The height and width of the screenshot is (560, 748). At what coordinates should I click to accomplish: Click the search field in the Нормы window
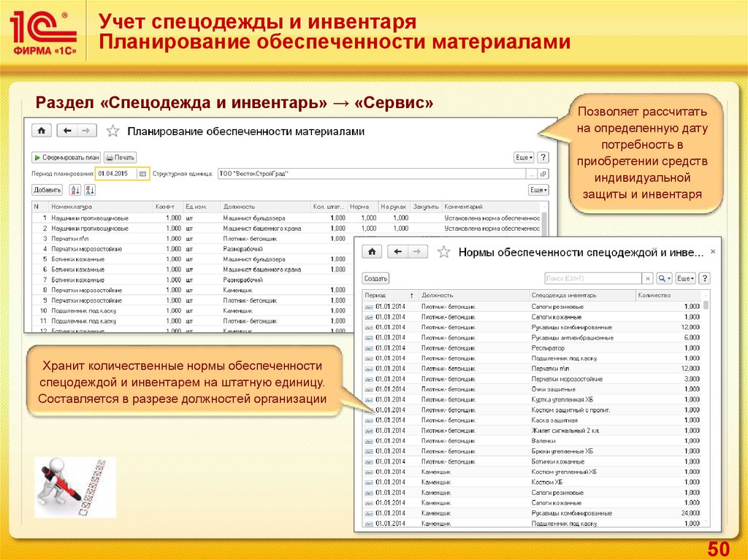(592, 279)
